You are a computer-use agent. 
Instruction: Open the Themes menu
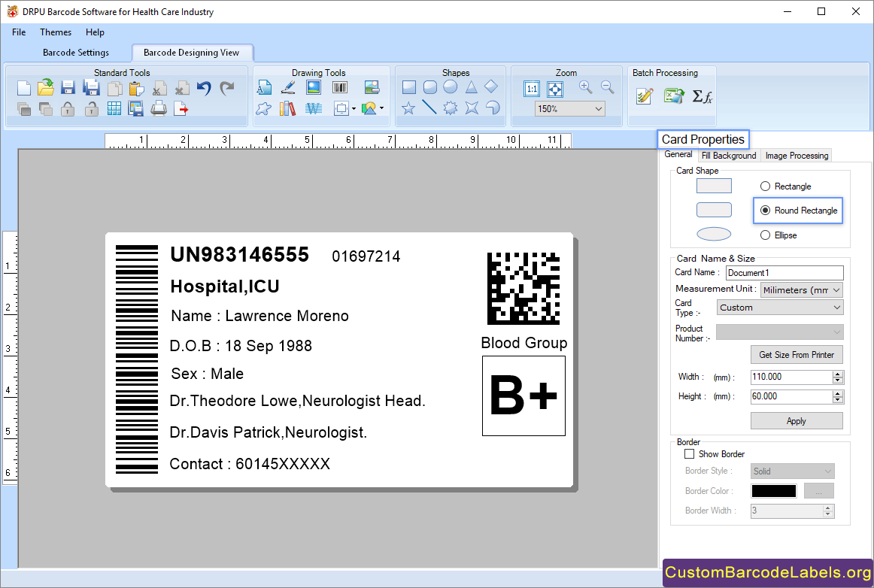tap(56, 32)
